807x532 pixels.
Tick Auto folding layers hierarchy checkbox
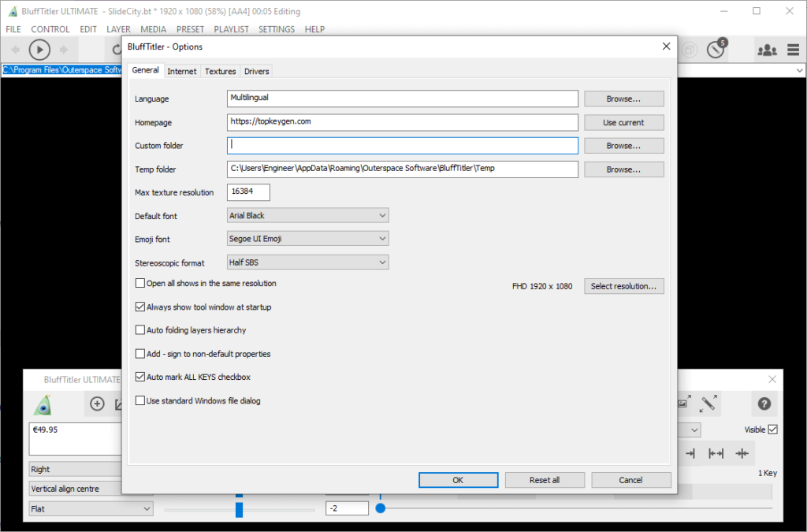pyautogui.click(x=140, y=329)
